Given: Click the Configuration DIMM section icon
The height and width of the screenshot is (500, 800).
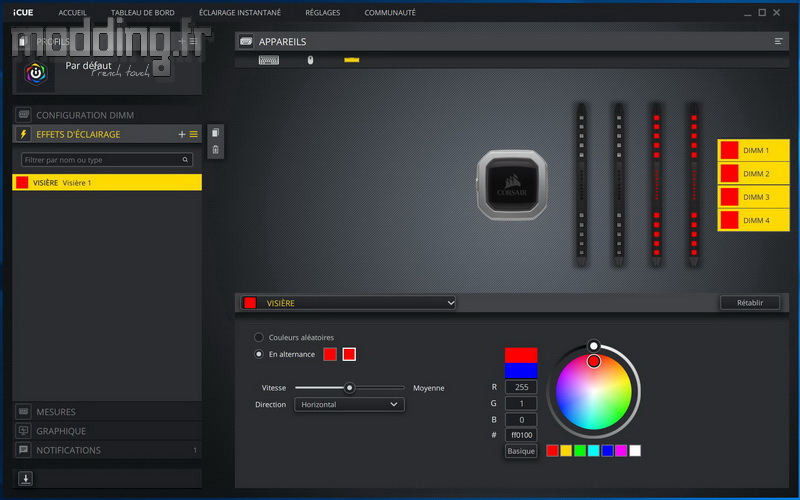Looking at the screenshot, I should pos(23,115).
